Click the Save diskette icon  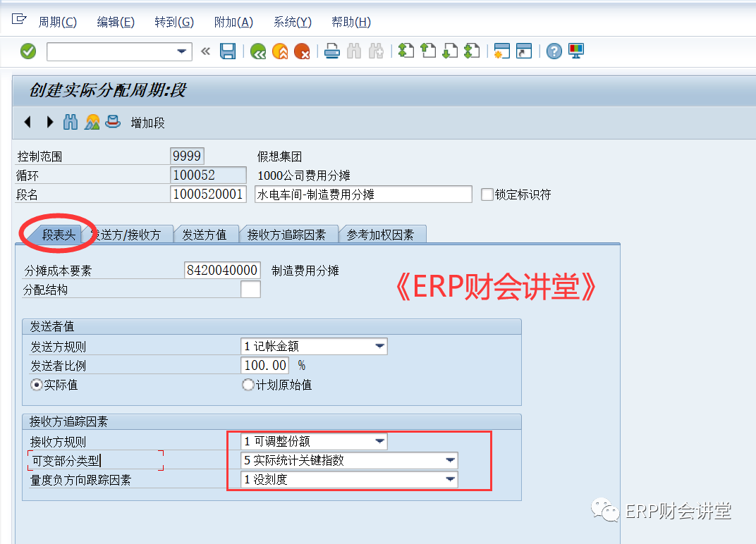pos(228,51)
